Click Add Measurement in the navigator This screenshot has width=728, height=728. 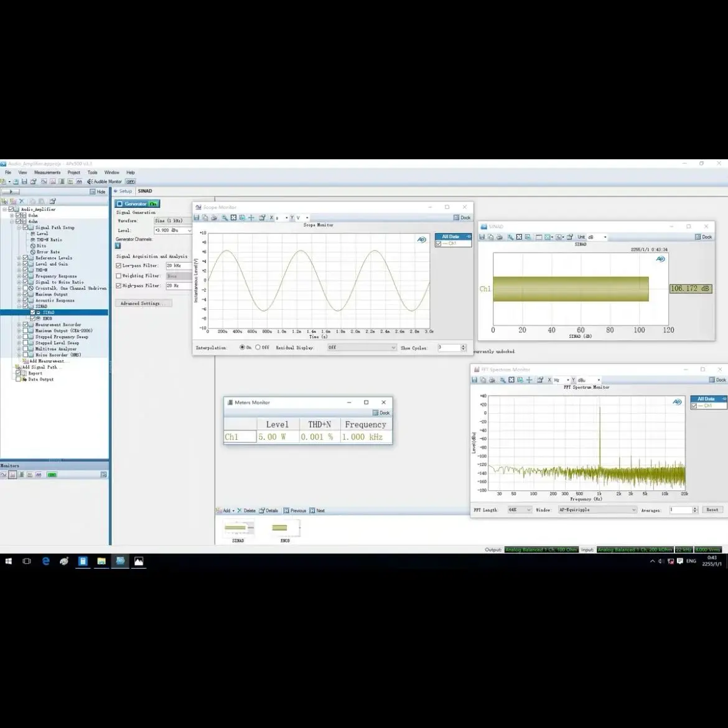[46, 361]
